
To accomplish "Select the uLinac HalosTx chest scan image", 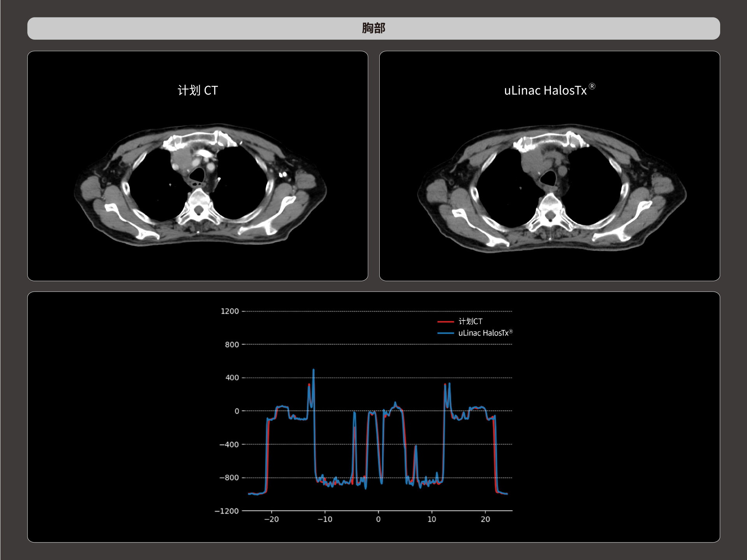I will pyautogui.click(x=552, y=189).
